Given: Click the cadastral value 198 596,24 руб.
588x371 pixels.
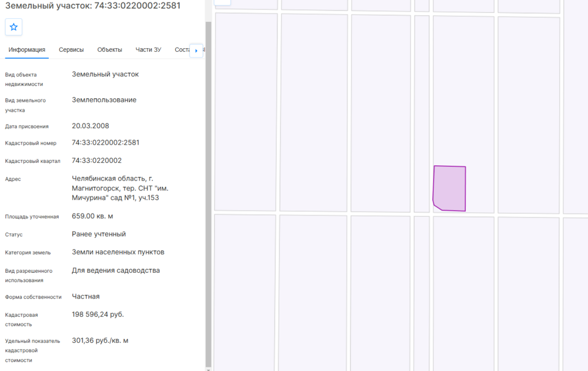Looking at the screenshot, I should click(x=98, y=315).
